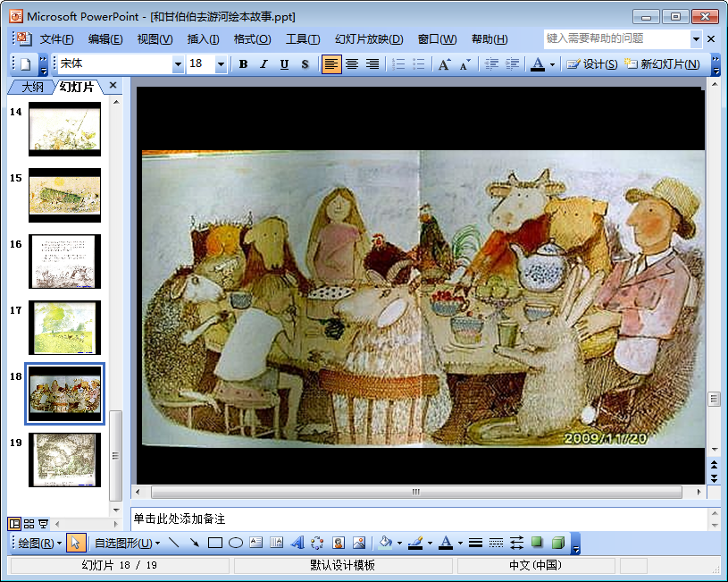This screenshot has width=728, height=582.
Task: Start slide show from current slide icon
Action: tap(43, 524)
